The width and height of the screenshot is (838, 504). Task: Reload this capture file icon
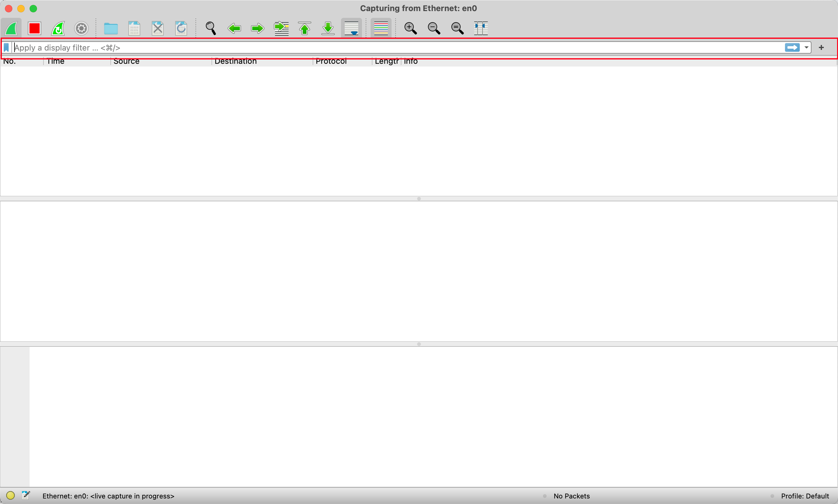181,28
